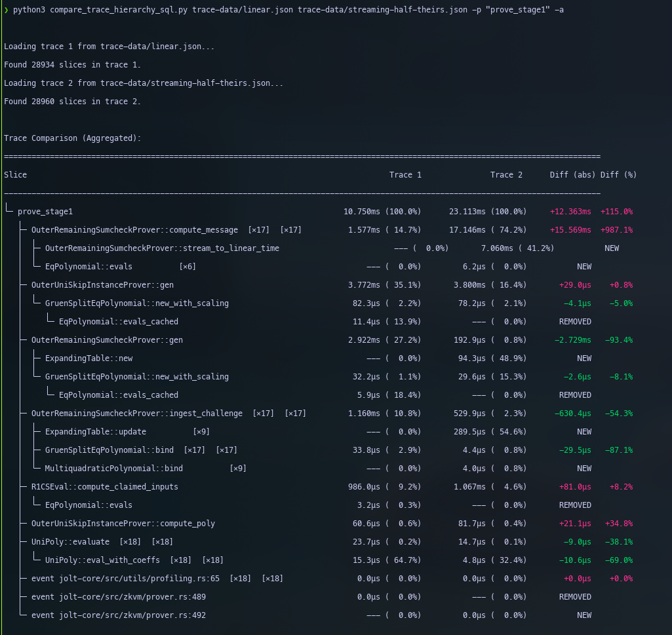Image resolution: width=672 pixels, height=635 pixels.
Task: Click the prove_stage1 root tree entry
Action: [x=45, y=212]
